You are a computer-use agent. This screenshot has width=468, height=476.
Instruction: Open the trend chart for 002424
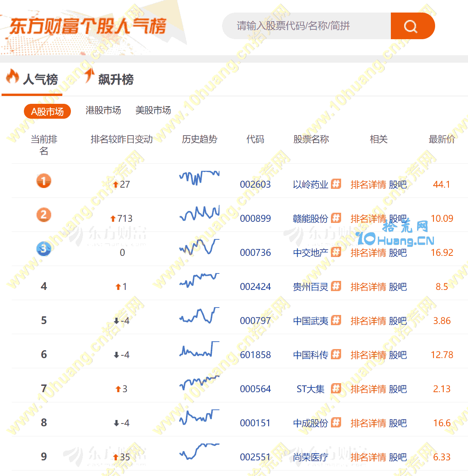[199, 280]
